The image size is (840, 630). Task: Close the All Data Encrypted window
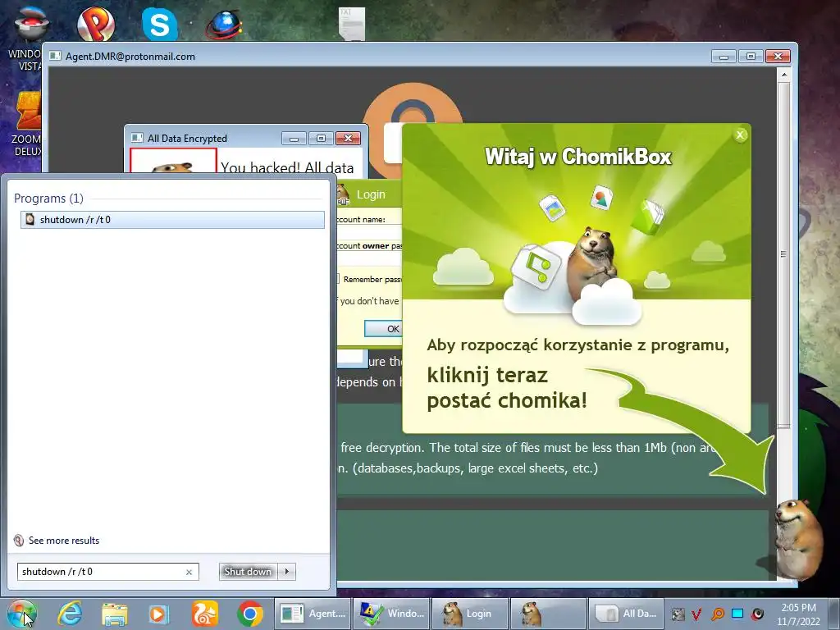348,139
